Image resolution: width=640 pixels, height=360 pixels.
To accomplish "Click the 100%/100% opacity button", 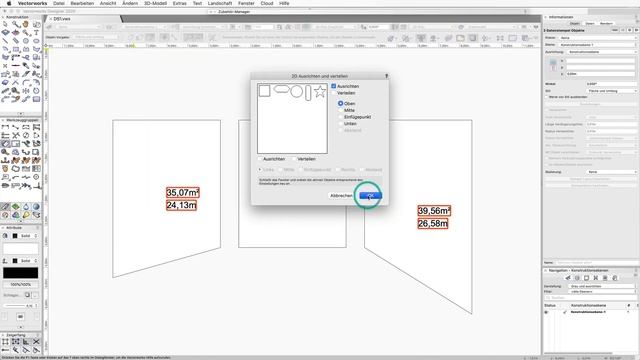I will tap(20, 284).
